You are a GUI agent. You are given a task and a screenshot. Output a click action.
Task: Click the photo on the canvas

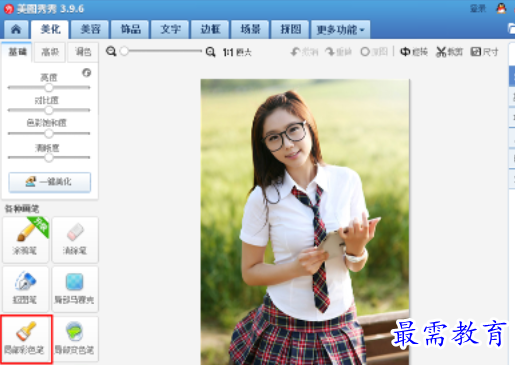pos(305,222)
